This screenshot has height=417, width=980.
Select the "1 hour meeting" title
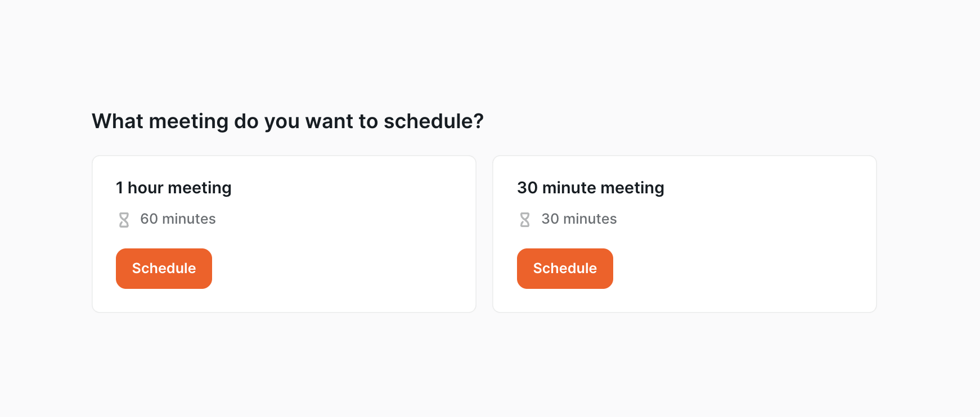(174, 188)
